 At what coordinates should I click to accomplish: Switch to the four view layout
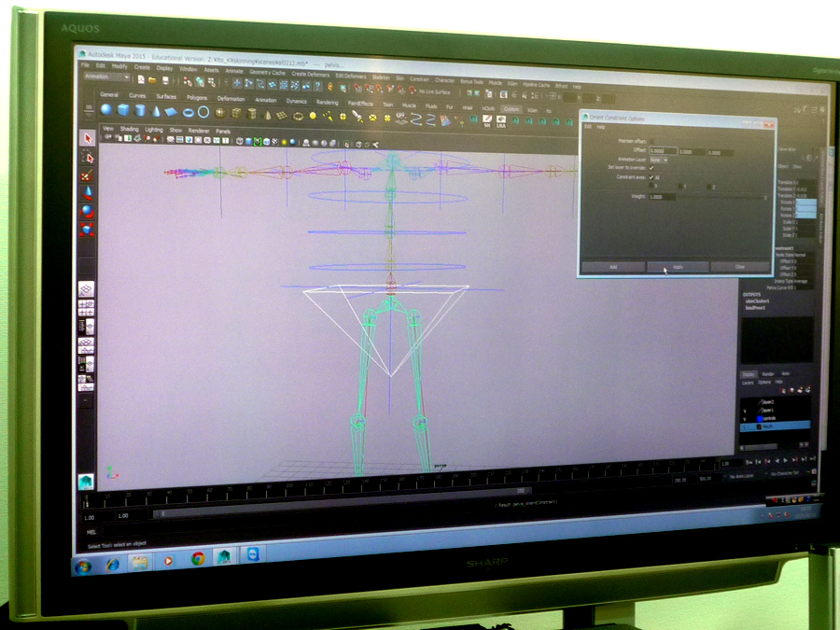86,308
